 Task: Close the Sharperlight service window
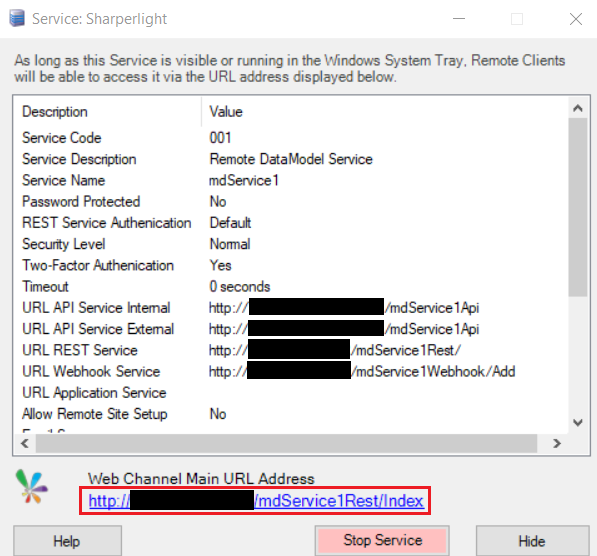coord(576,18)
